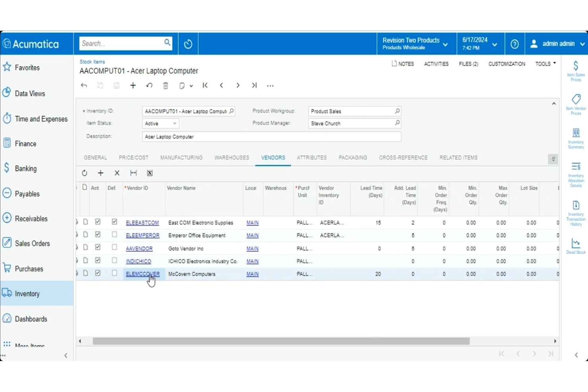Switch to the Cross-Reference tab
Image resolution: width=588 pixels, height=392 pixels.
click(403, 158)
